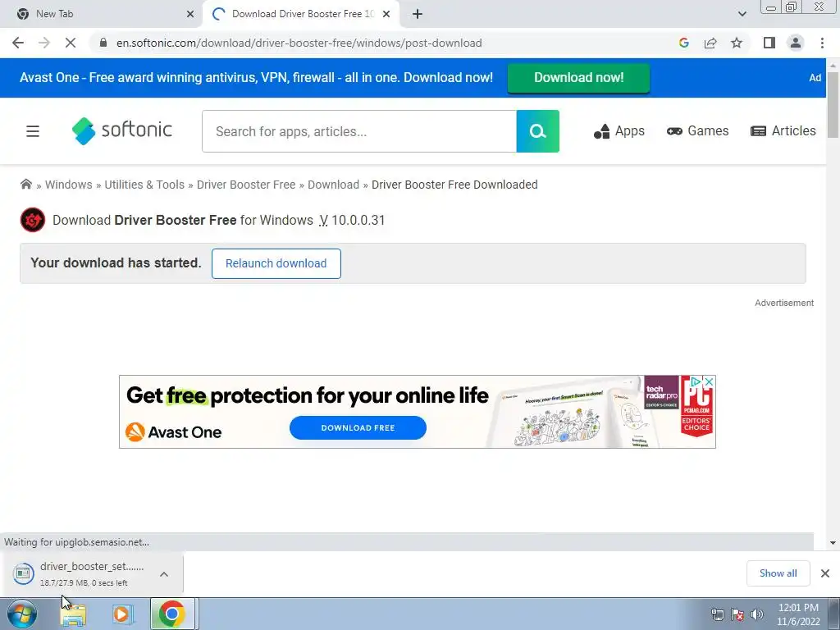Image resolution: width=840 pixels, height=630 pixels.
Task: Click Show all downloads
Action: point(778,573)
